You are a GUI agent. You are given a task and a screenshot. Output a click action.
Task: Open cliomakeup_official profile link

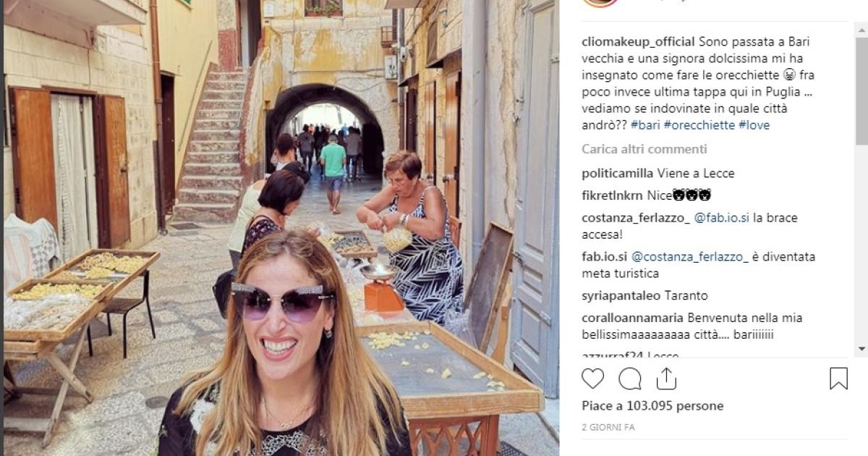coord(639,41)
